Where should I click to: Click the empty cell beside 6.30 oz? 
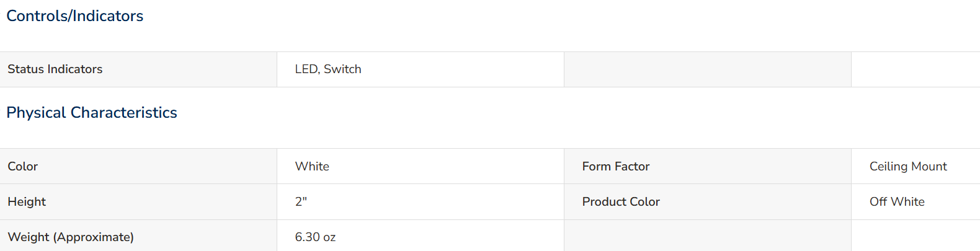[708, 236]
